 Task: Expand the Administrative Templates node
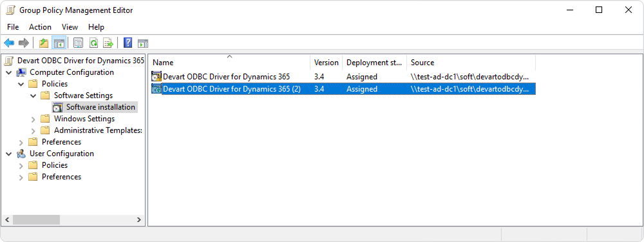pyautogui.click(x=33, y=131)
